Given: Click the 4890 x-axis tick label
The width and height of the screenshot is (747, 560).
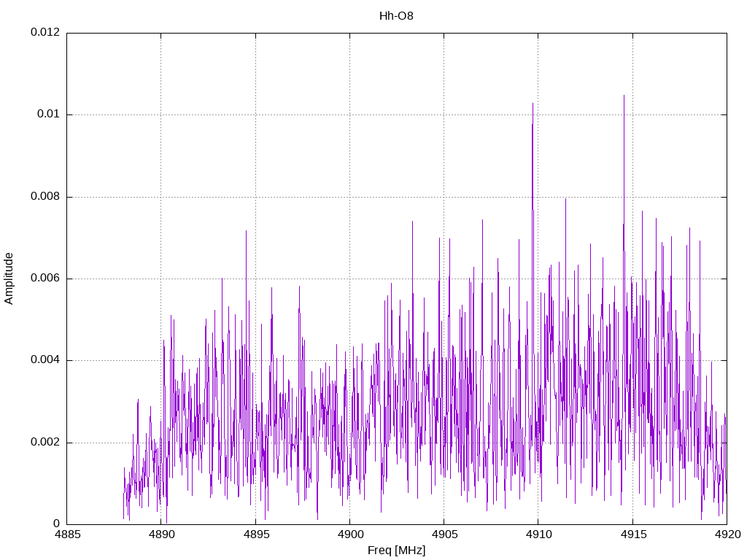Looking at the screenshot, I should pyautogui.click(x=161, y=534).
